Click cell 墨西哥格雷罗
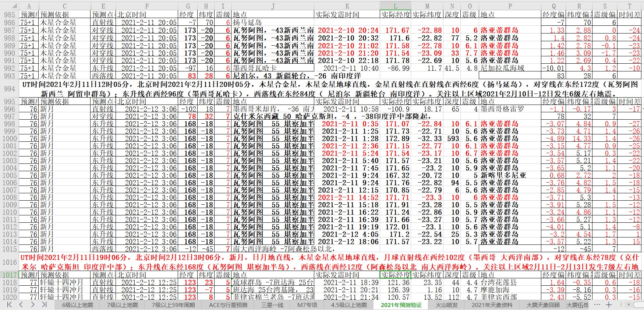The image size is (644, 310). pyautogui.click(x=510, y=109)
